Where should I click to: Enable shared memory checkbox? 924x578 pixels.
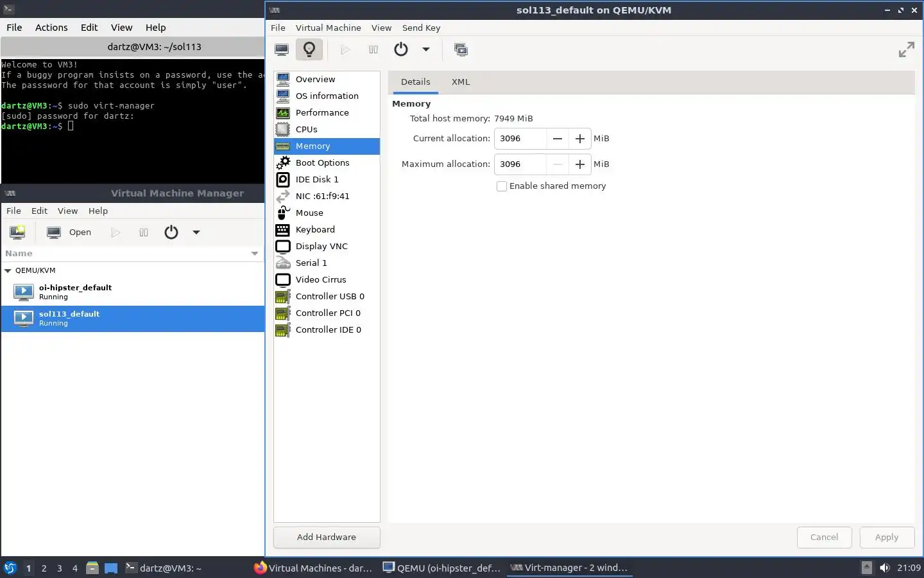click(x=502, y=186)
